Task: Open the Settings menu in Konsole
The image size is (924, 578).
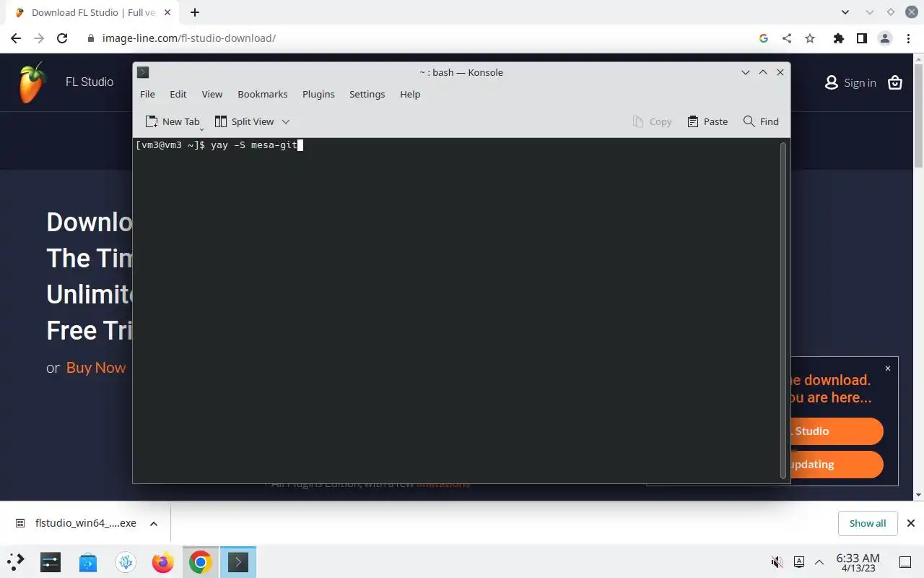Action: pyautogui.click(x=367, y=94)
